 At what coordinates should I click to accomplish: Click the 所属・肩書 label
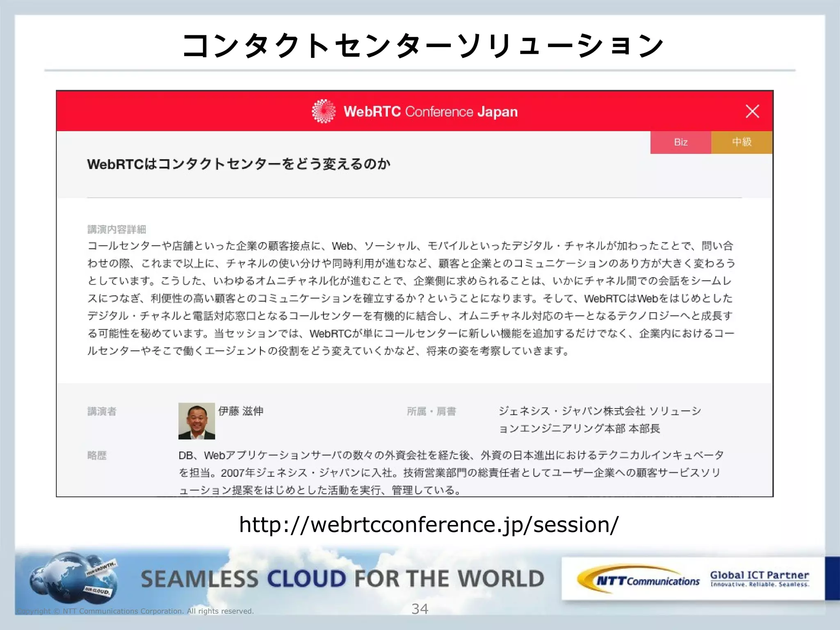tap(431, 411)
